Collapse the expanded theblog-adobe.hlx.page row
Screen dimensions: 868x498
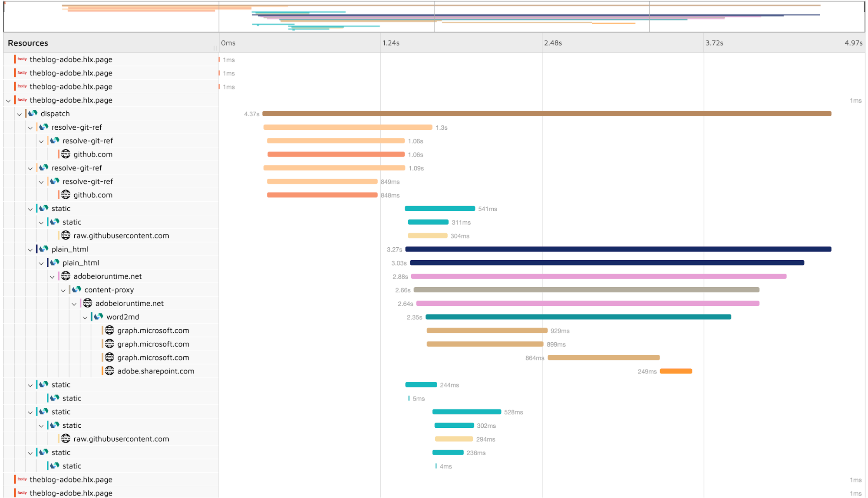point(8,101)
